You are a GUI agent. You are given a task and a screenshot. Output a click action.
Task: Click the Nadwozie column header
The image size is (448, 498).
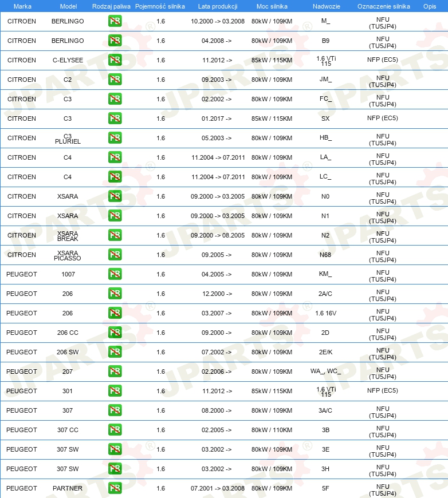pos(326,6)
